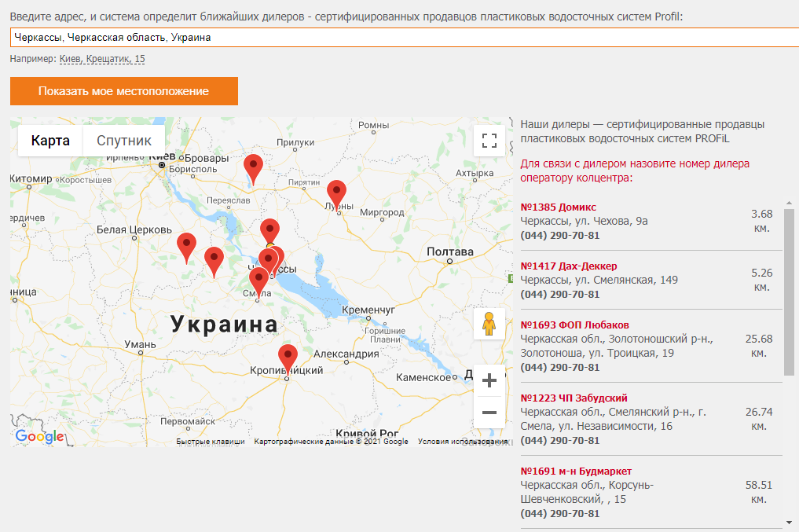Click the 25.68 км distance
This screenshot has height=532, width=799.
coord(759,346)
